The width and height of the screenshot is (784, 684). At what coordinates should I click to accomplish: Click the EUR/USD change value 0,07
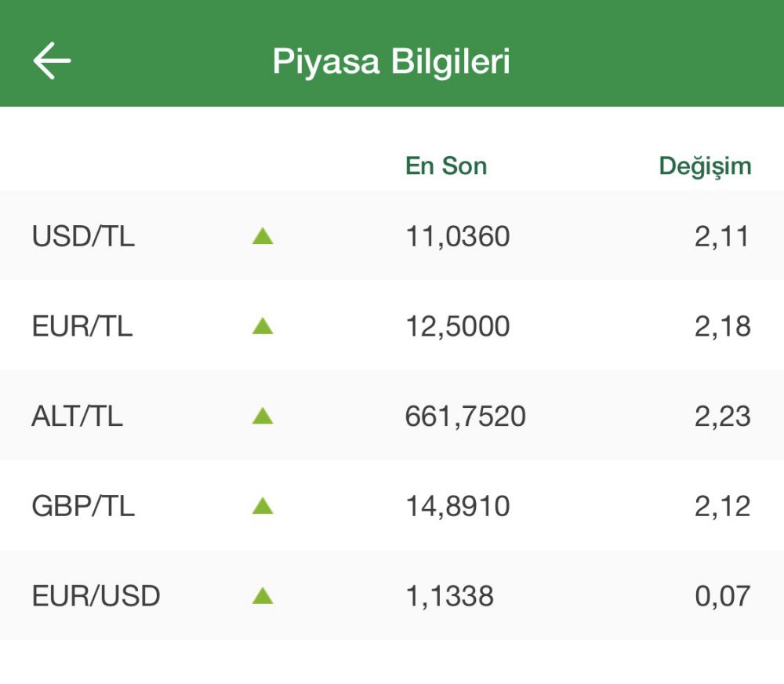click(x=722, y=597)
